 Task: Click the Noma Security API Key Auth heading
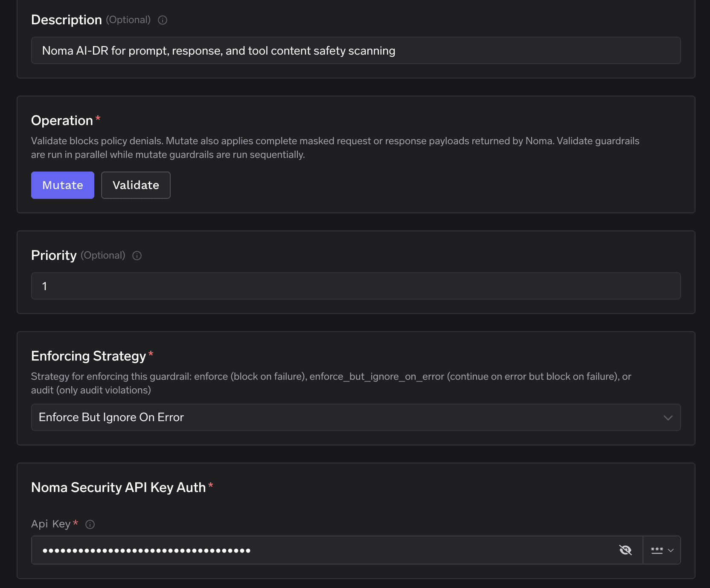click(x=118, y=488)
